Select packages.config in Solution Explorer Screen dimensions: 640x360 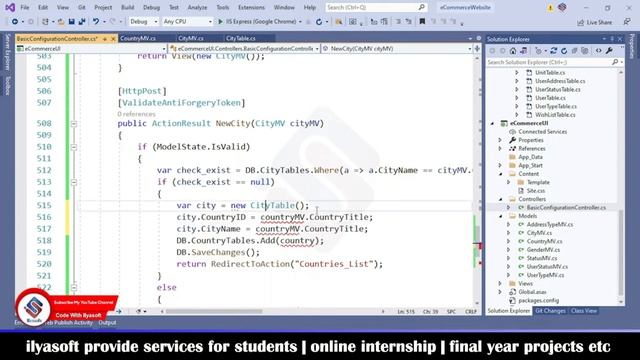pyautogui.click(x=538, y=300)
